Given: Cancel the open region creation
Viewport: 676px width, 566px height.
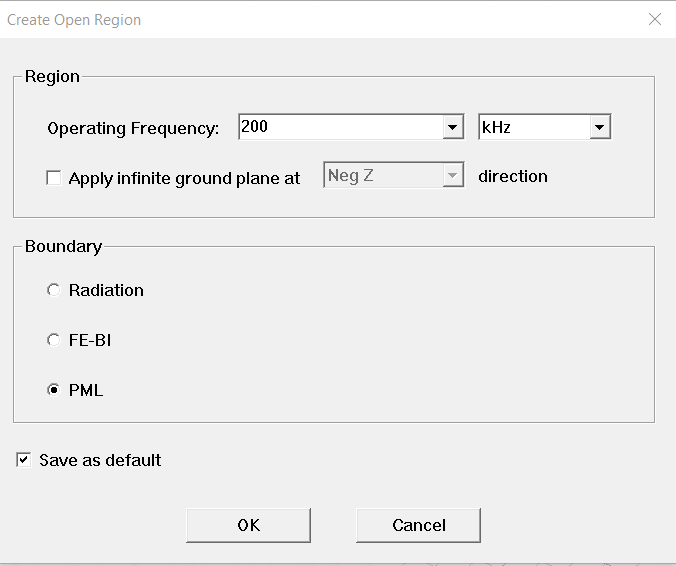Looking at the screenshot, I should pos(418,525).
